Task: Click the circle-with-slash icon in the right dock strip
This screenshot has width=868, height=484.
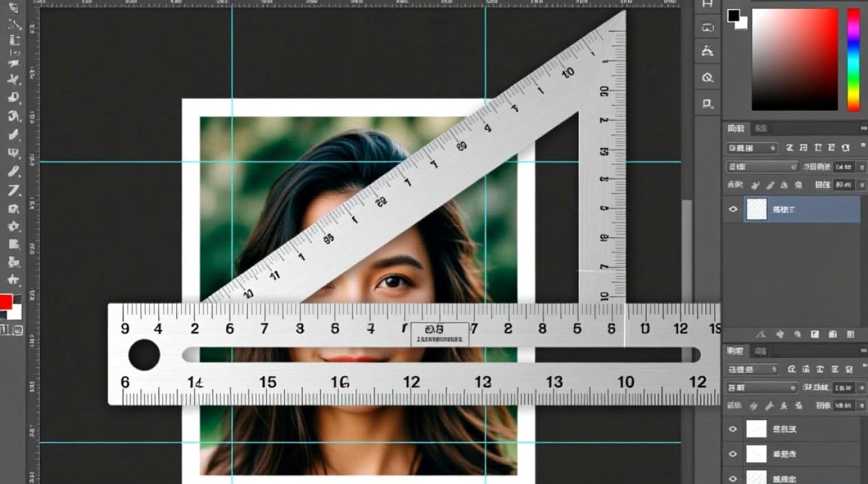Action: point(707,78)
